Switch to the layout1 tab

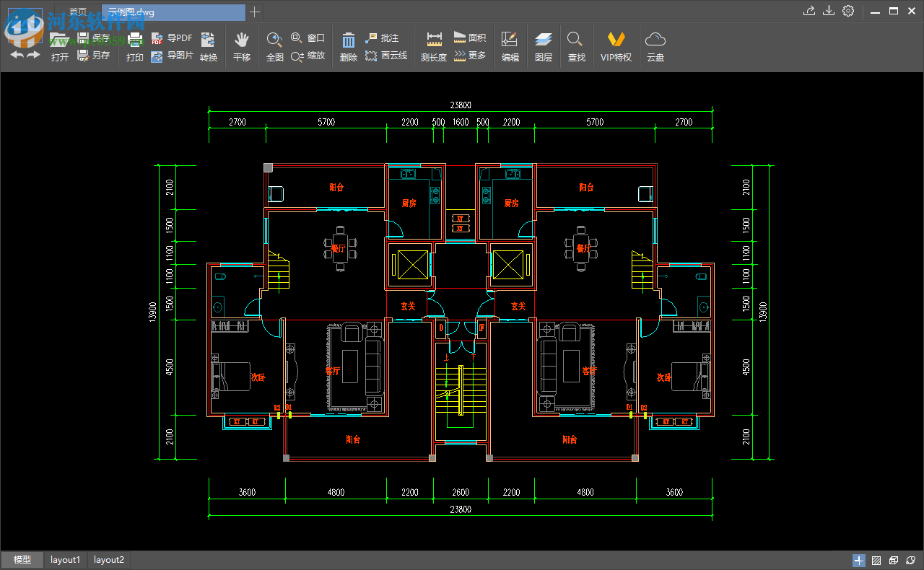coord(65,560)
